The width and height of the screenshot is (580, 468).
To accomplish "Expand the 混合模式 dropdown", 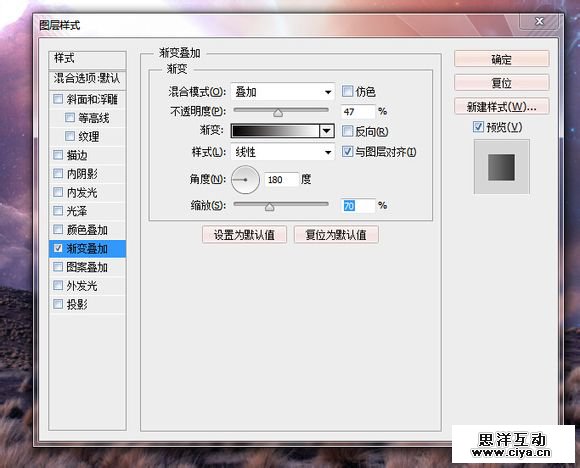I will coord(283,92).
